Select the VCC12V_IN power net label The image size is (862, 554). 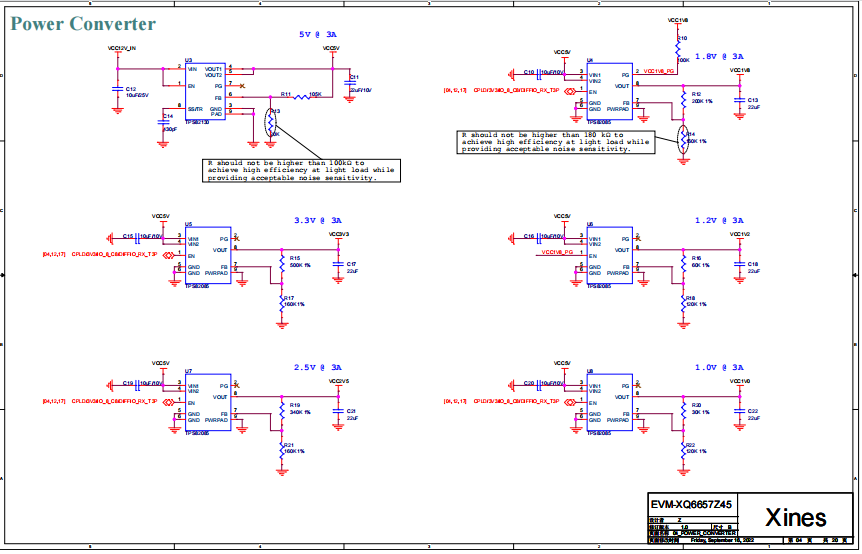[121, 48]
